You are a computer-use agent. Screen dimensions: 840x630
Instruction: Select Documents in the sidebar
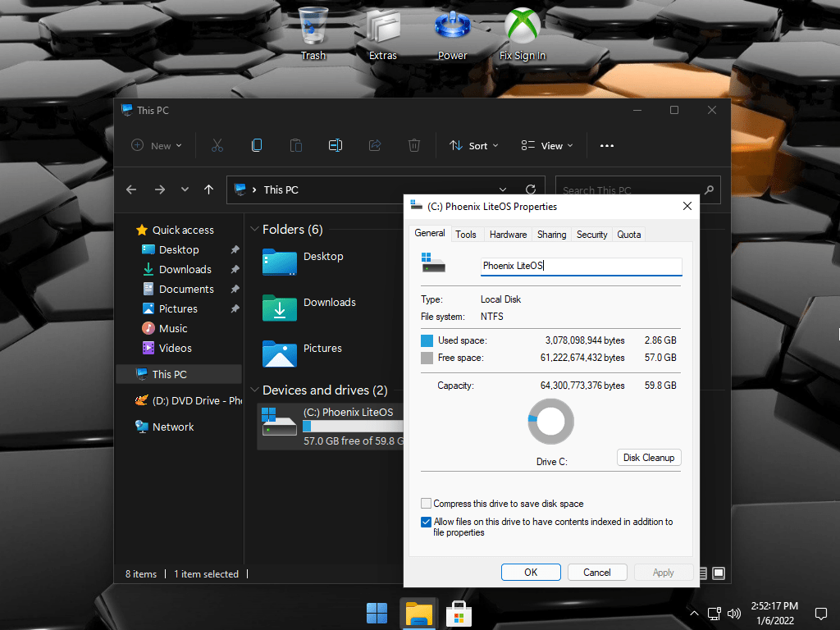[x=179, y=289]
